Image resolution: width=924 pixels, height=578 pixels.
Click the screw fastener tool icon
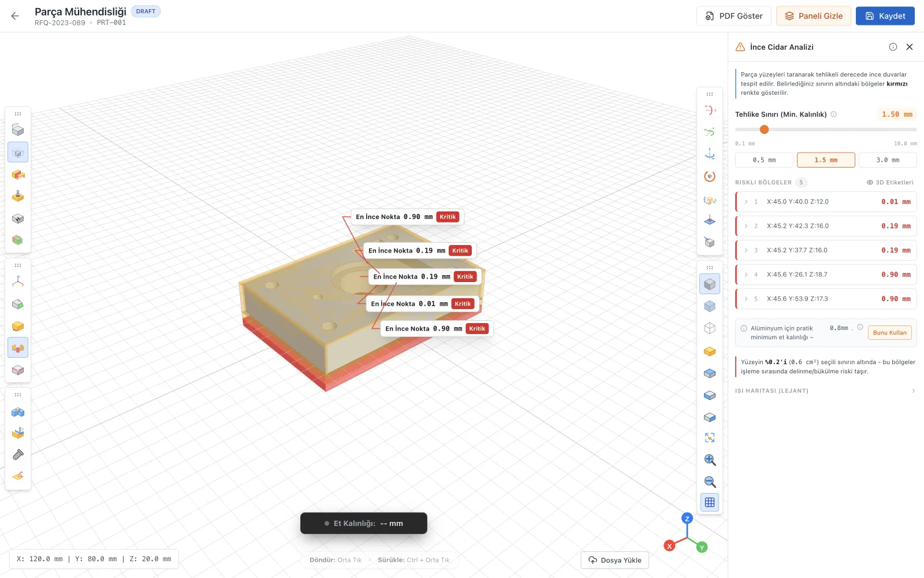(18, 455)
